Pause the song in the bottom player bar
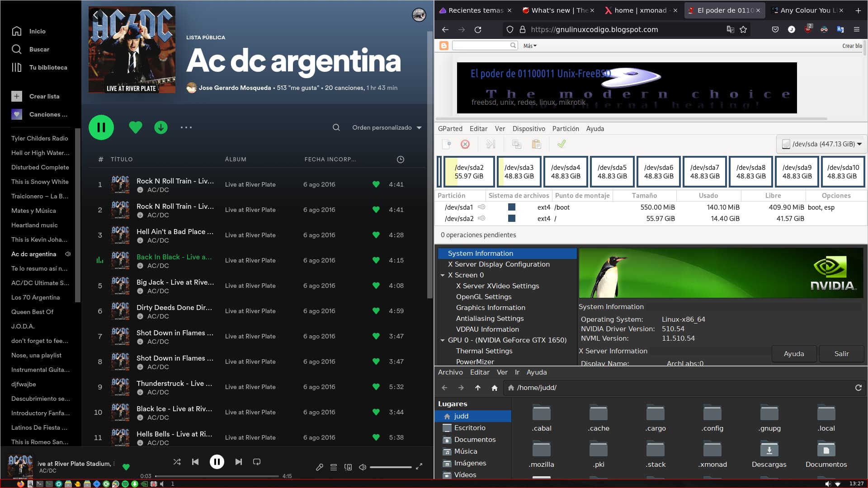Screen dimensions: 868x488 (217, 462)
